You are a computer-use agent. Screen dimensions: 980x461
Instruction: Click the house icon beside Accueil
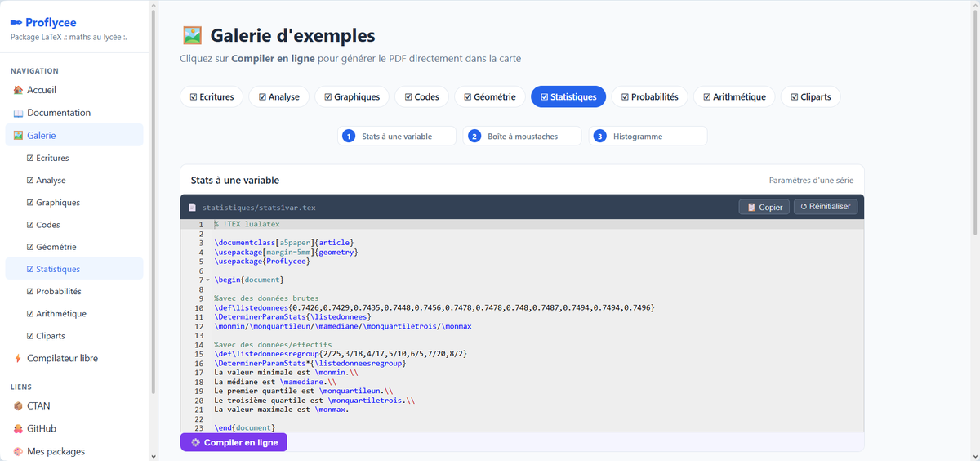tap(18, 90)
